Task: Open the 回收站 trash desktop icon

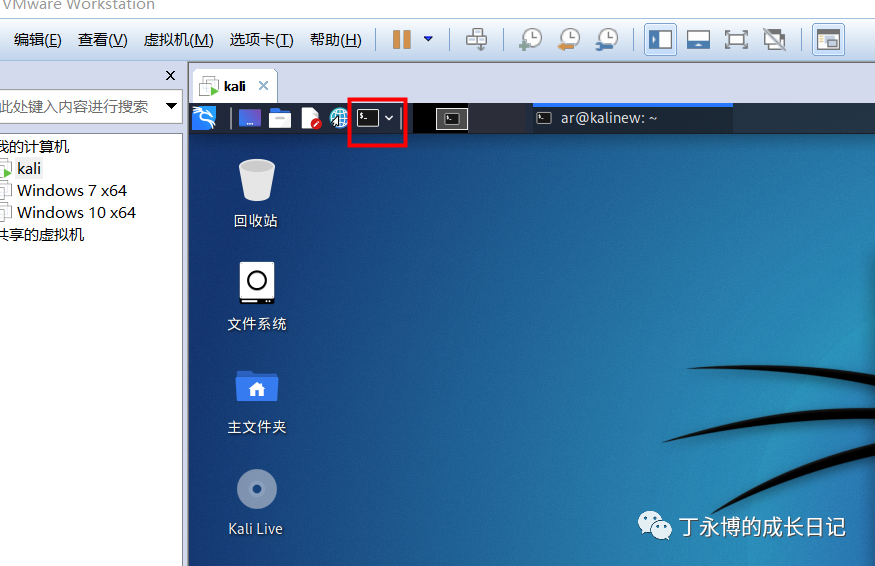Action: [x=256, y=193]
